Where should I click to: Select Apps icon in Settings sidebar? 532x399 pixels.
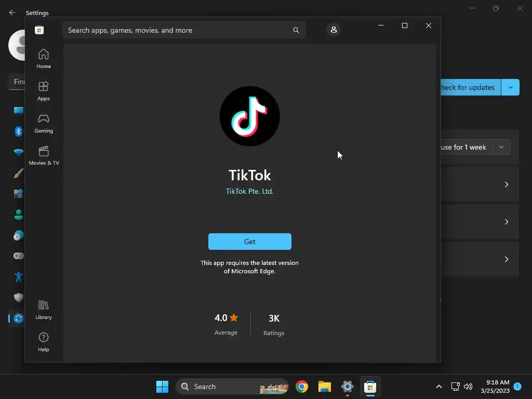point(18,194)
